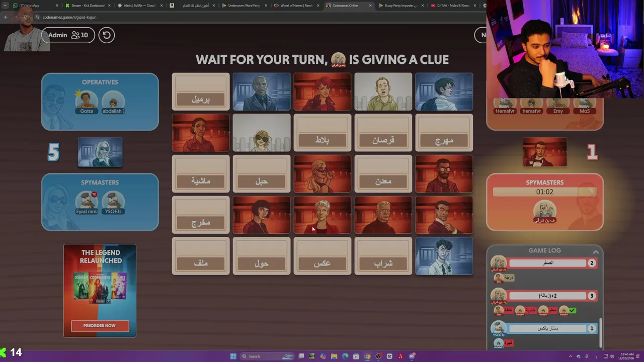Click the clue الصفر in game log
Viewport: 644px width, 362px height.
pos(548,263)
